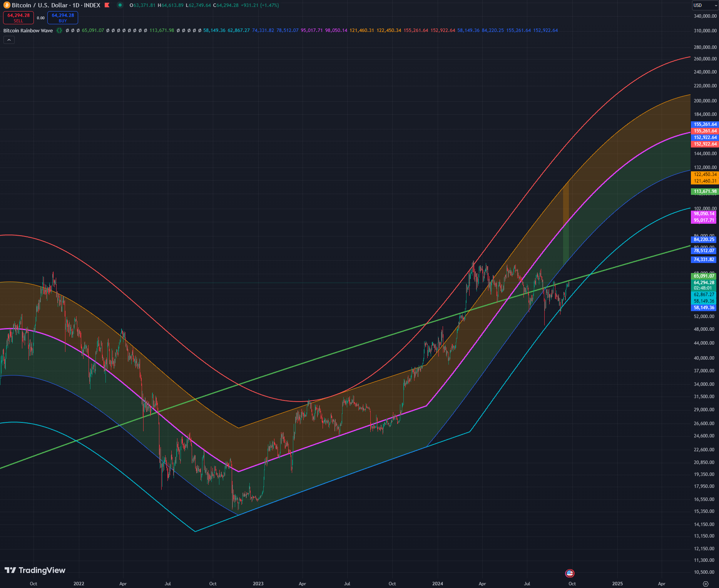Click the 02:48:01 bar countdown label
719x588 pixels.
[x=704, y=288]
